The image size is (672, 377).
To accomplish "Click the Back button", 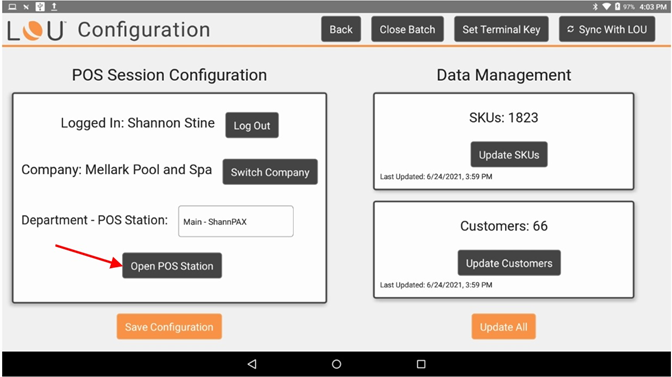I will click(341, 30).
